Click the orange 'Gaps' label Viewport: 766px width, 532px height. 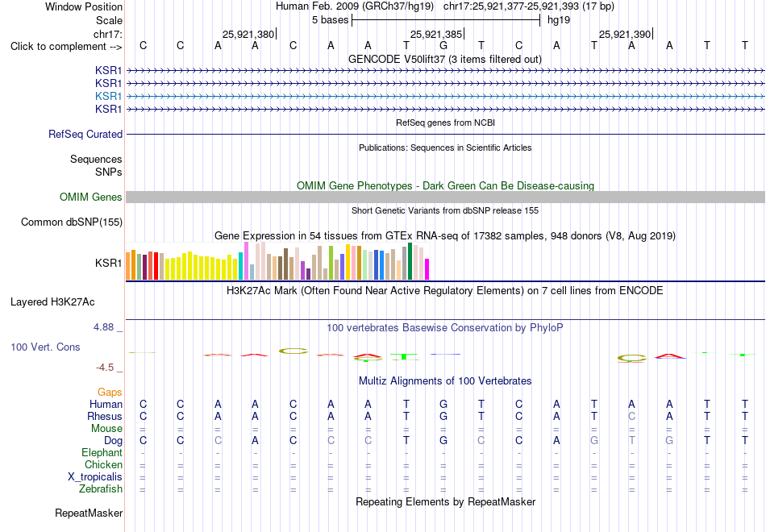click(x=110, y=393)
